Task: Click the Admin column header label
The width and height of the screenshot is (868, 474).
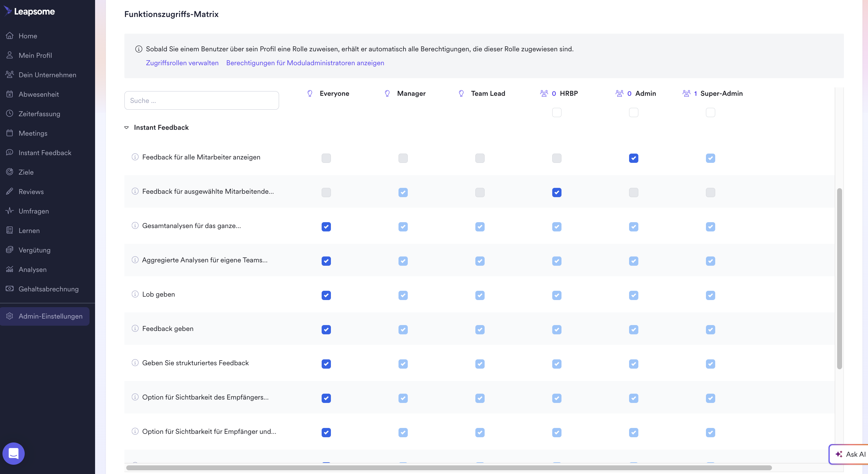Action: click(645, 93)
